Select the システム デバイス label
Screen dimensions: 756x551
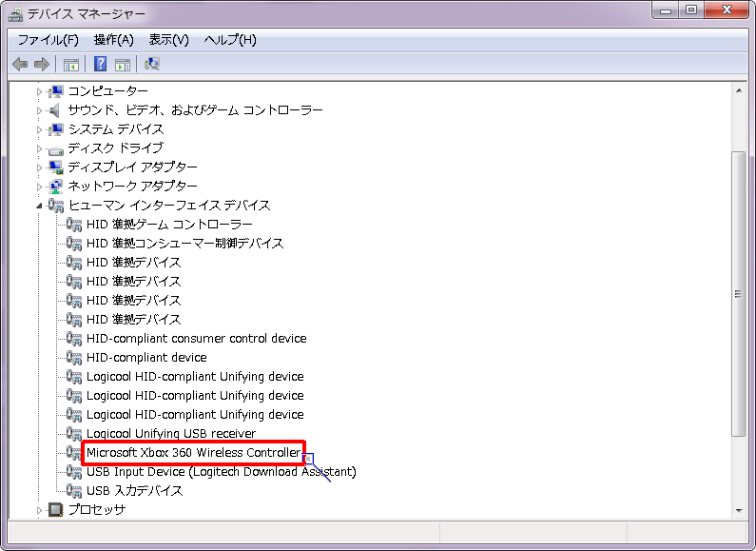116,129
